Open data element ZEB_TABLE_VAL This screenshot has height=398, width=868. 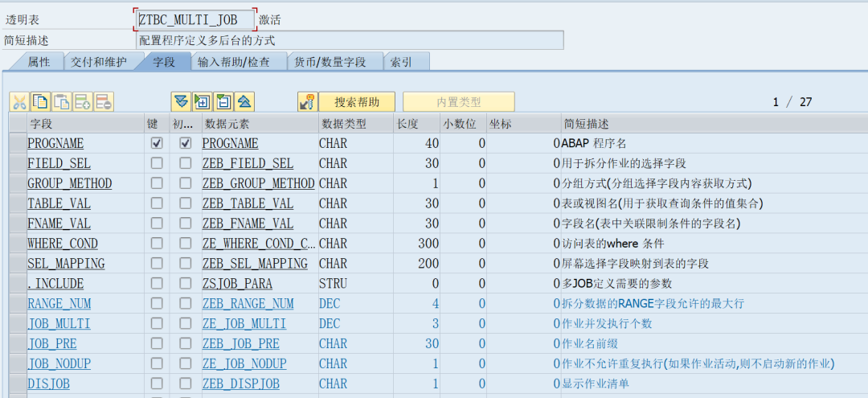[x=248, y=203]
